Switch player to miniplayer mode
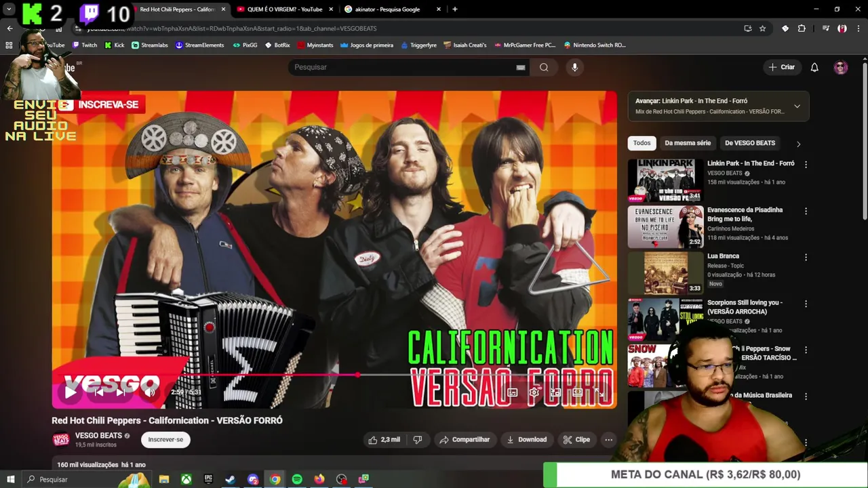This screenshot has height=488, width=868. pos(555,392)
